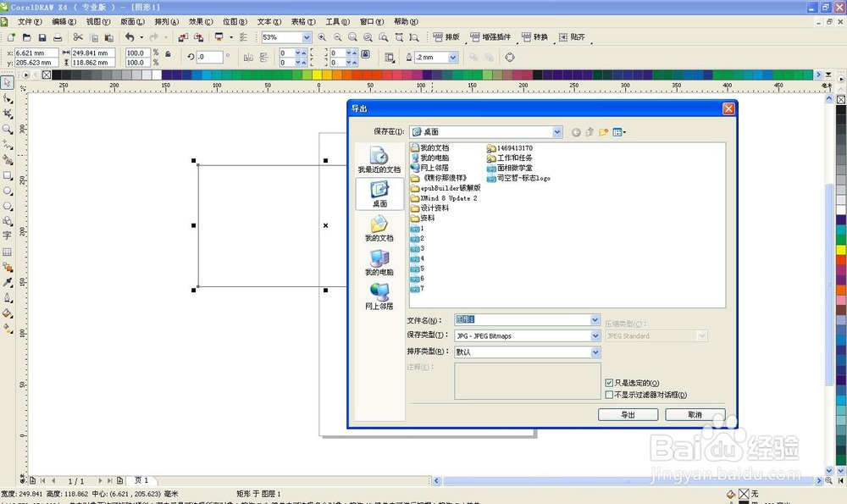The height and width of the screenshot is (504, 847).
Task: Select the Zoom tool in toolbox
Action: [x=8, y=129]
